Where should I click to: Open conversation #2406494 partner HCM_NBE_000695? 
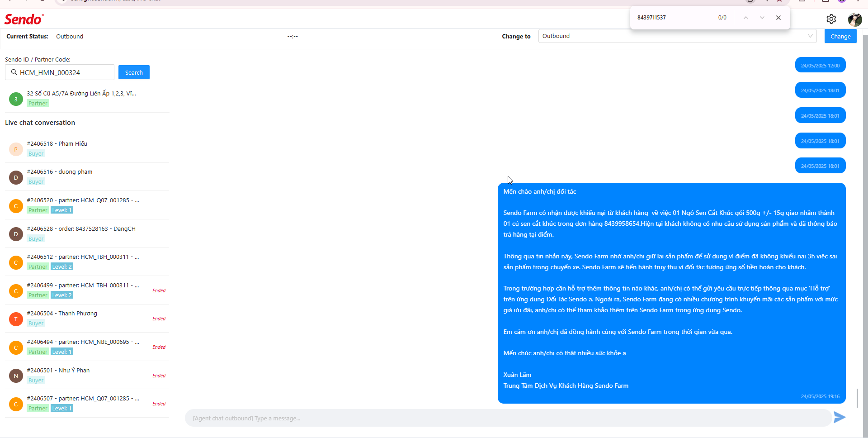click(87, 347)
